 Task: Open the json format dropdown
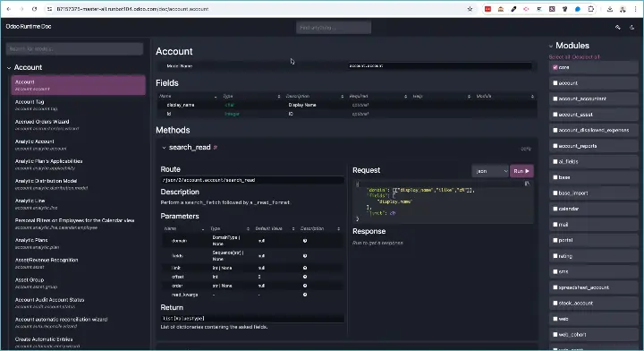(490, 171)
